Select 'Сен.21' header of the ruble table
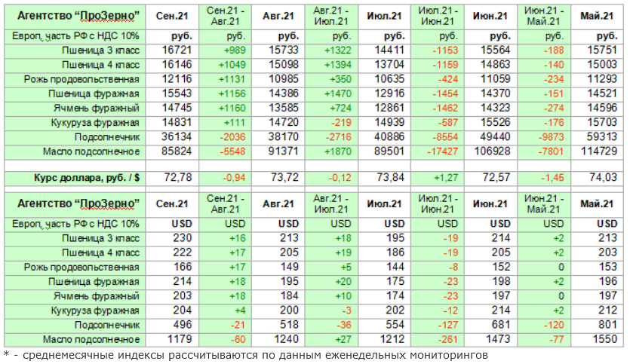Image resolution: width=630 pixels, height=364 pixels. (x=172, y=16)
